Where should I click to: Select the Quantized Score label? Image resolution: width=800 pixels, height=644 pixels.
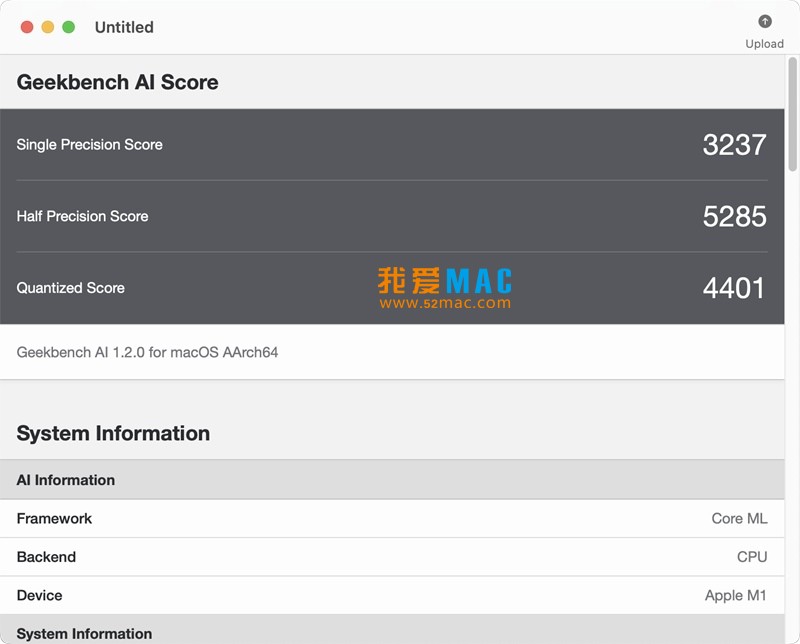pos(70,288)
